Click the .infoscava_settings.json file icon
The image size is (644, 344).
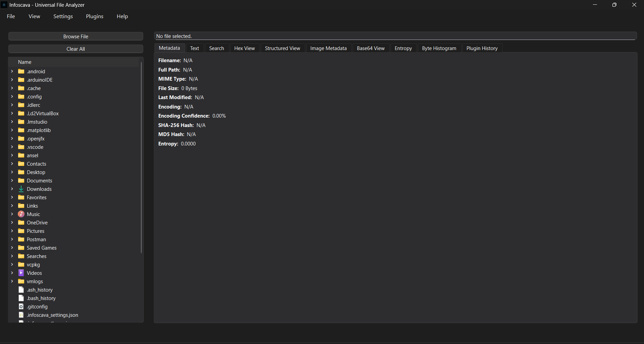click(21, 315)
